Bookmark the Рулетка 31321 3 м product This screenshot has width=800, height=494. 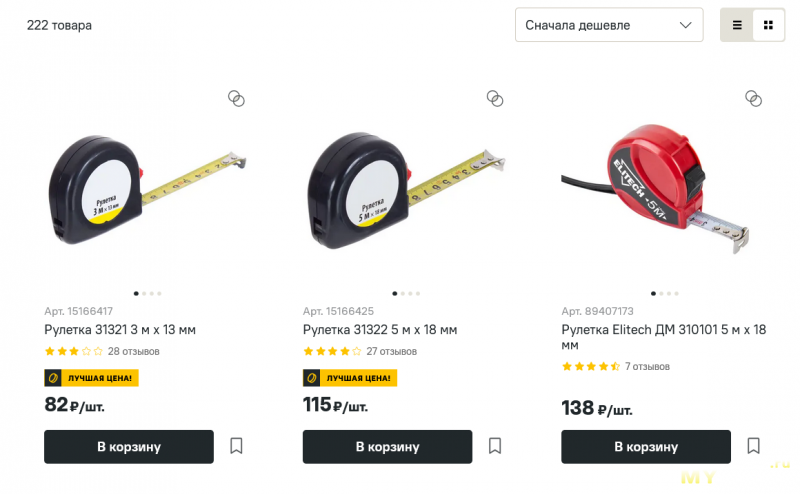click(236, 446)
